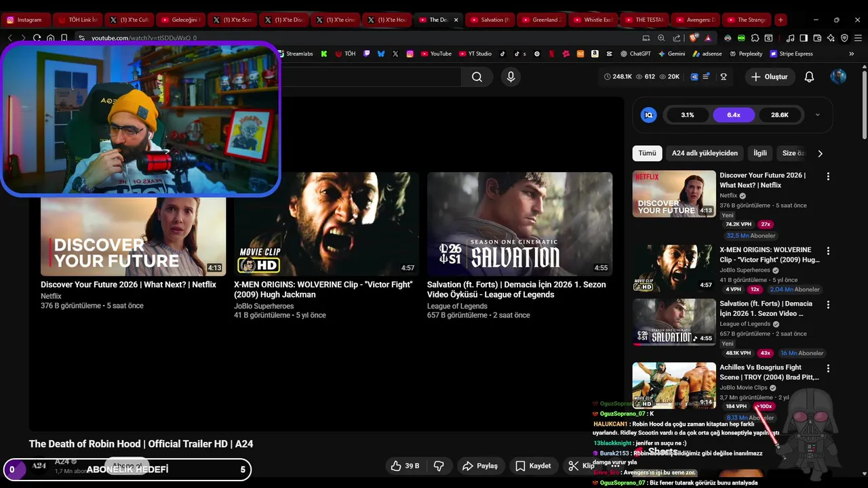Click the browser zoom magnifier icon

pos(661,38)
